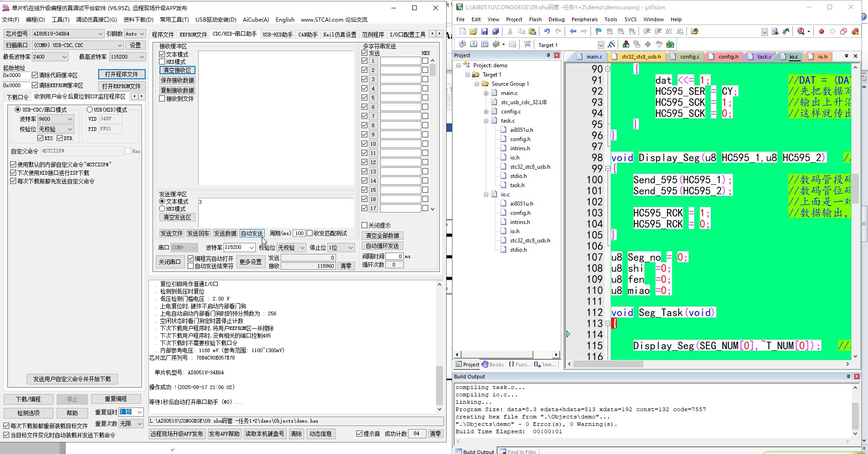Image resolution: width=868 pixels, height=454 pixels.
Task: Click Paste icon in µVision toolbar
Action: pos(532,31)
